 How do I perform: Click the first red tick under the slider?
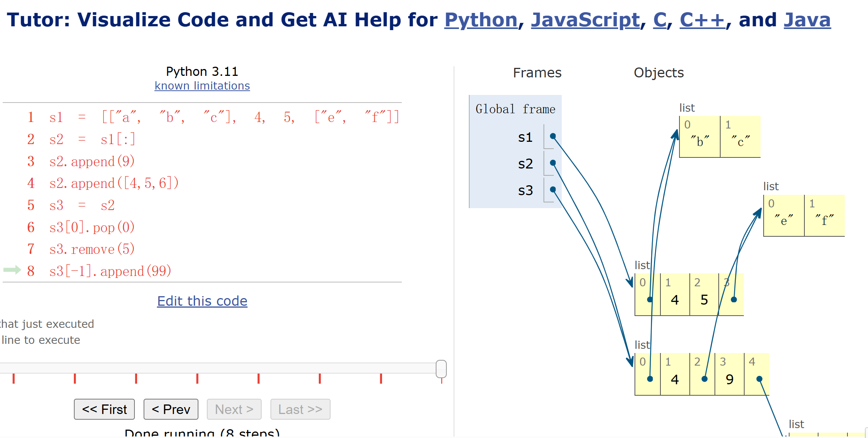[x=14, y=379]
